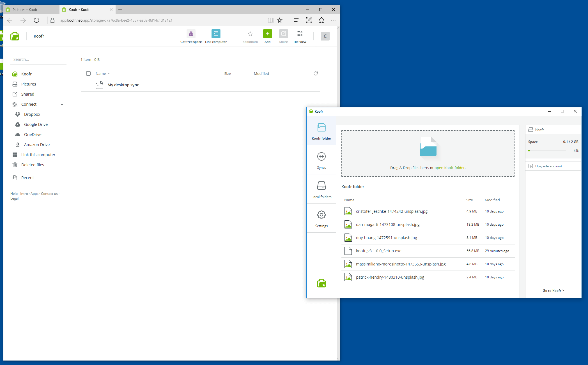Collapse the Connect section arrow
Viewport: 588px width, 365px height.
(x=62, y=104)
